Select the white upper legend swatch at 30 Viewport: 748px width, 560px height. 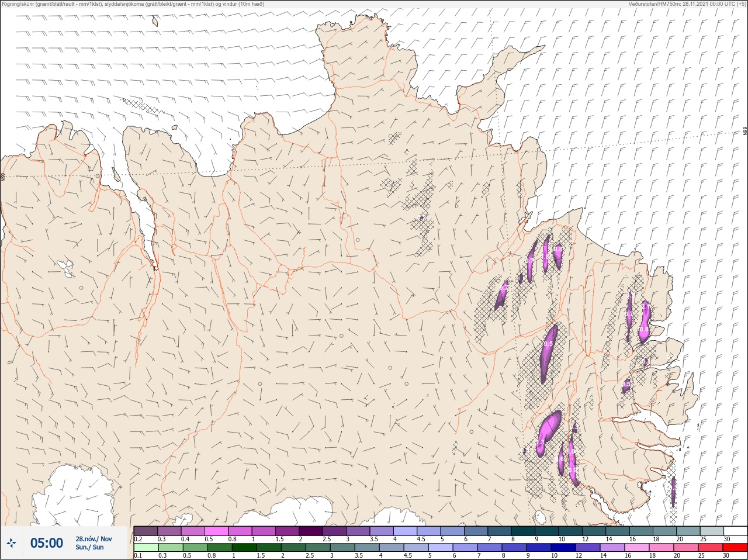(x=735, y=531)
